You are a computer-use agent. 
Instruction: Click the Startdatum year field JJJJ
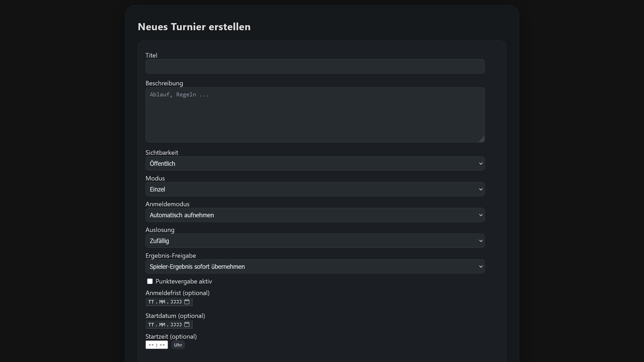(x=176, y=324)
